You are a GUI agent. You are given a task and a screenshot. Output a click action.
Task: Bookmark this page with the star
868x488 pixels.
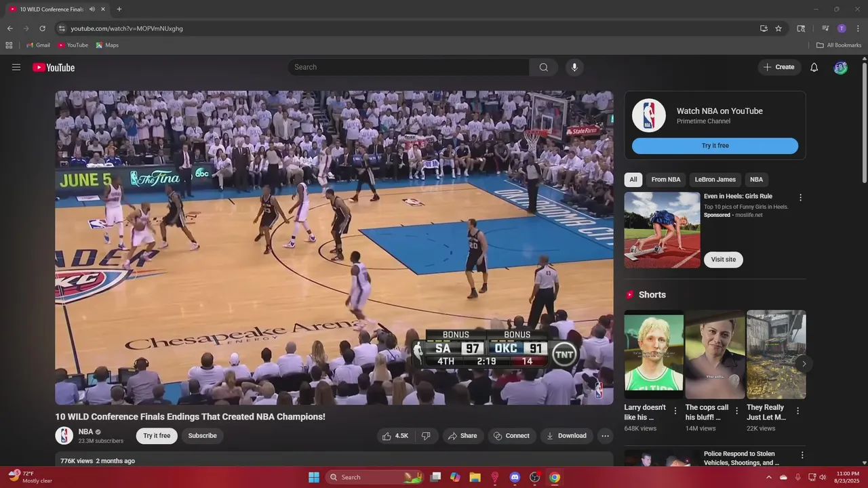778,28
